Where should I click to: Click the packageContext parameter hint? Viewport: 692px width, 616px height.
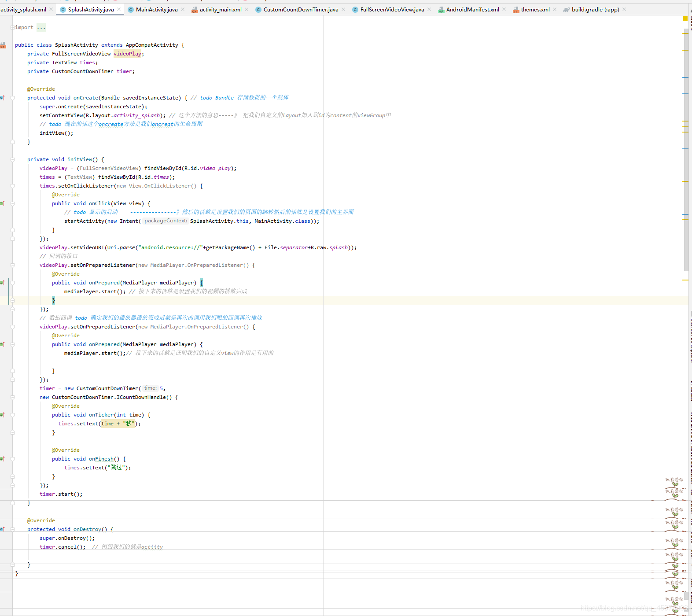pyautogui.click(x=166, y=221)
